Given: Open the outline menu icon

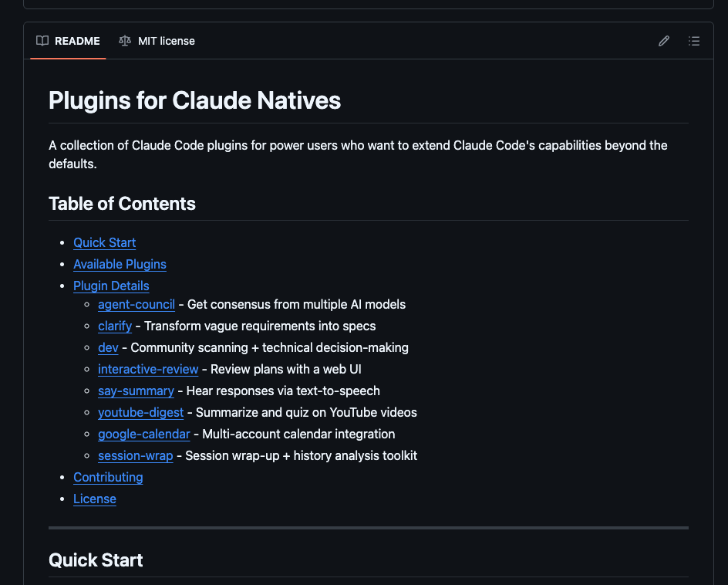Looking at the screenshot, I should [x=693, y=41].
